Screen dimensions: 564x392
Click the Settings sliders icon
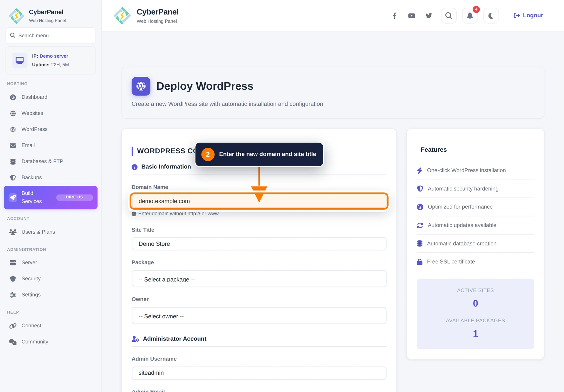tap(13, 295)
